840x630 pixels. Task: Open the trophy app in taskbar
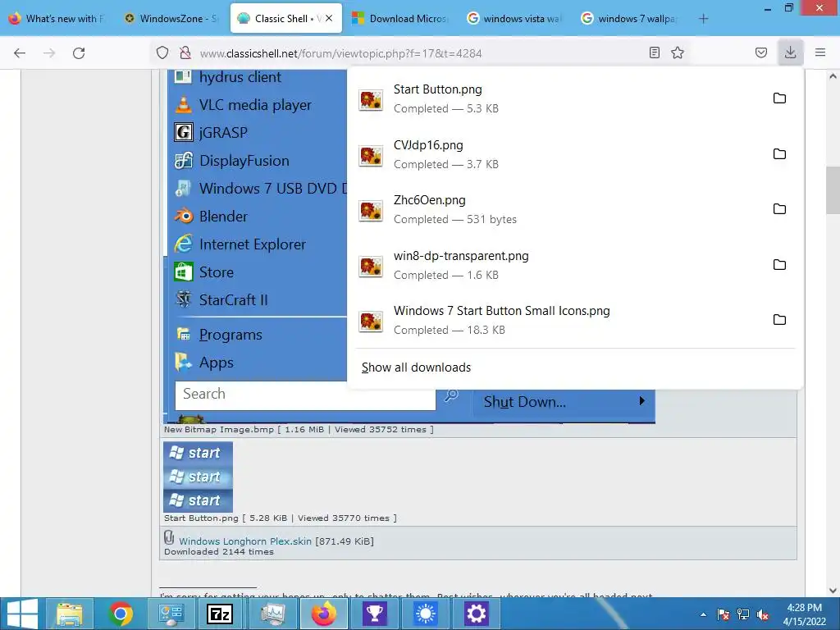coord(375,614)
